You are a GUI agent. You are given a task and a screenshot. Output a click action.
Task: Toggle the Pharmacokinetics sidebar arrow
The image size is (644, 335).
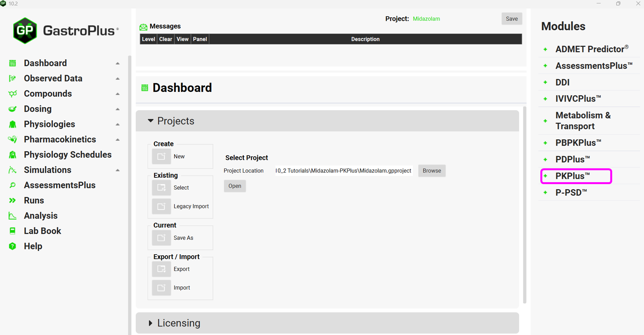coord(118,140)
